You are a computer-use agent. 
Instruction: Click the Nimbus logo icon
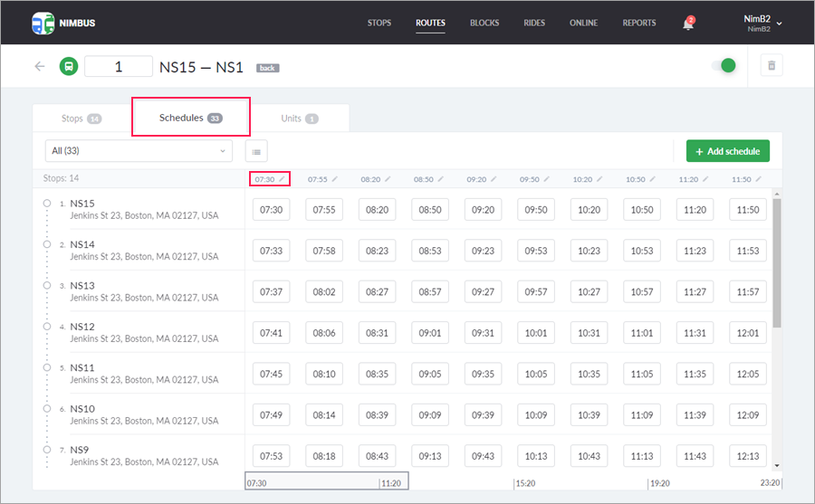point(43,23)
